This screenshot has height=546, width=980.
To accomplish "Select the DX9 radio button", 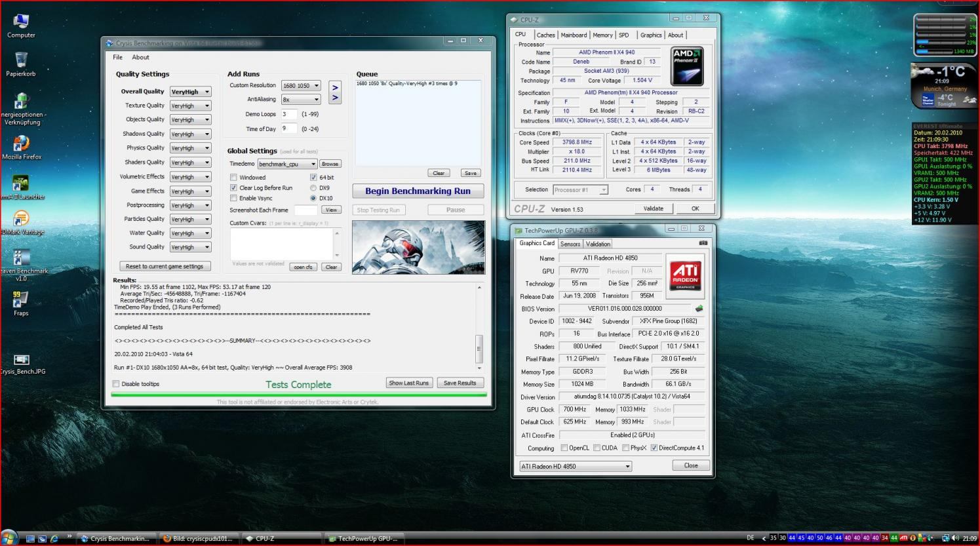I will [313, 187].
